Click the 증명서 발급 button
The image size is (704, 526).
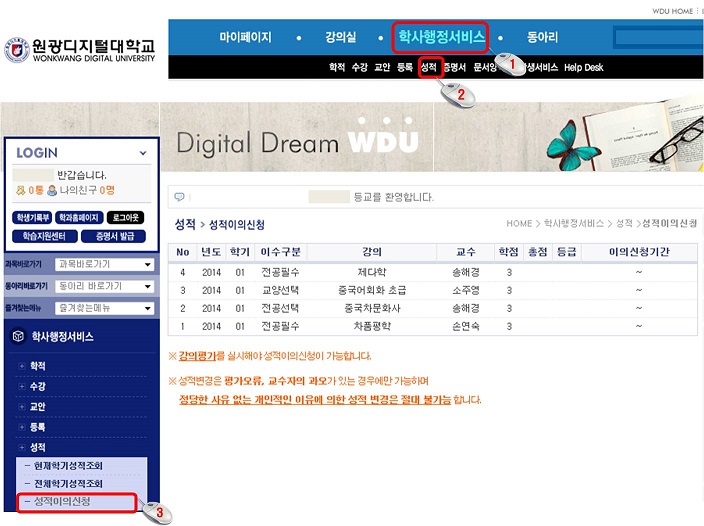click(x=113, y=235)
